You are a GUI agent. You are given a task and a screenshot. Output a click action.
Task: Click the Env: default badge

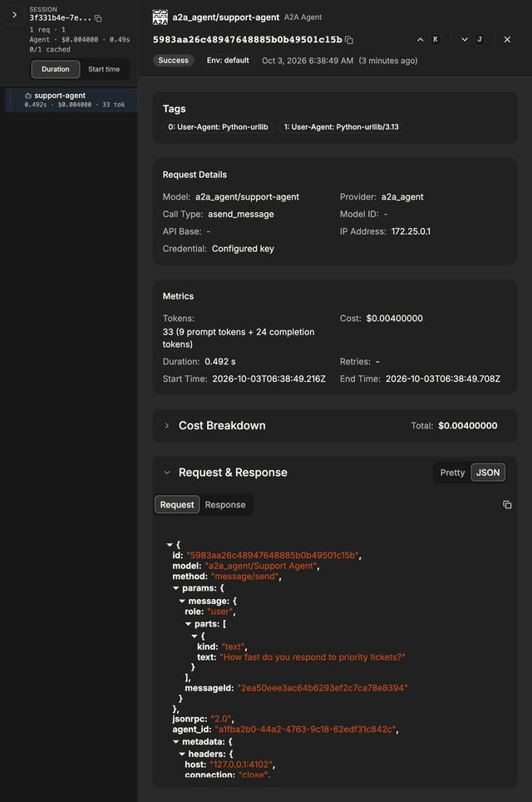[x=228, y=61]
